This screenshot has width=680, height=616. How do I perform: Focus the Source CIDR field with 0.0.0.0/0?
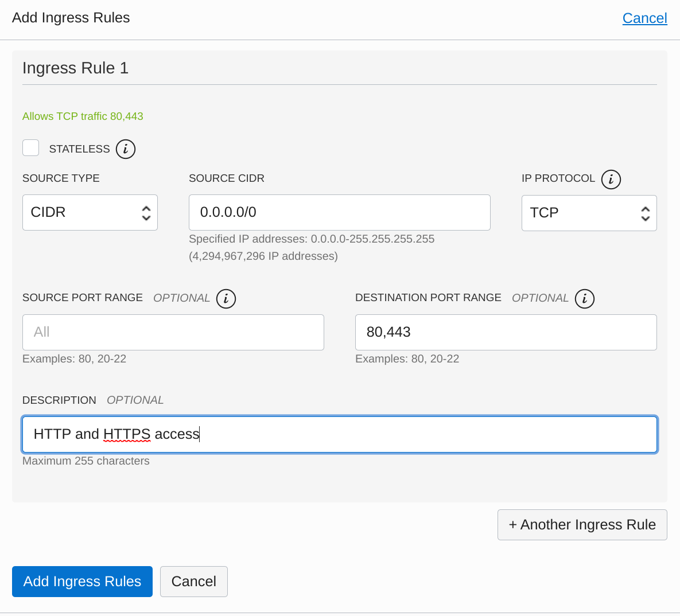point(339,213)
